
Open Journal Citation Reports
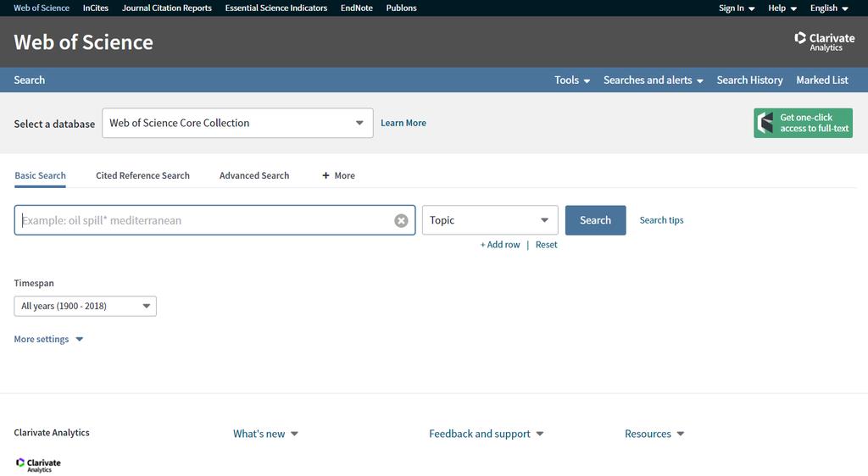[167, 8]
